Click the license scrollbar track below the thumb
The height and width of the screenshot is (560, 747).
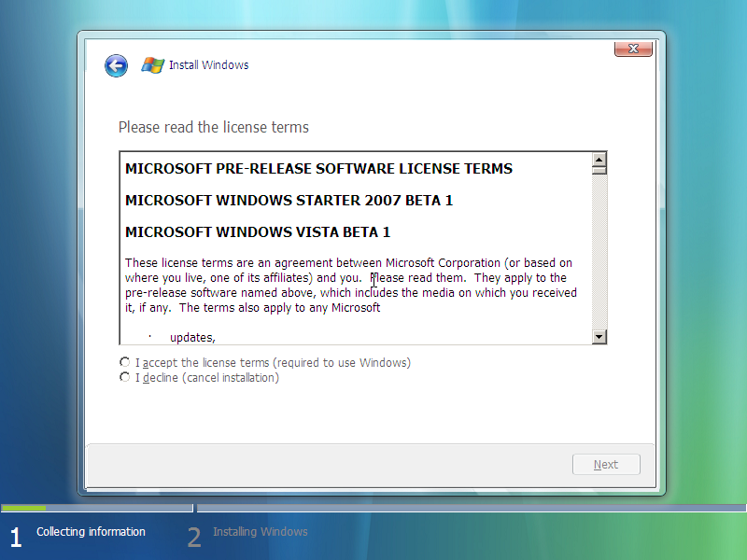tap(599, 252)
